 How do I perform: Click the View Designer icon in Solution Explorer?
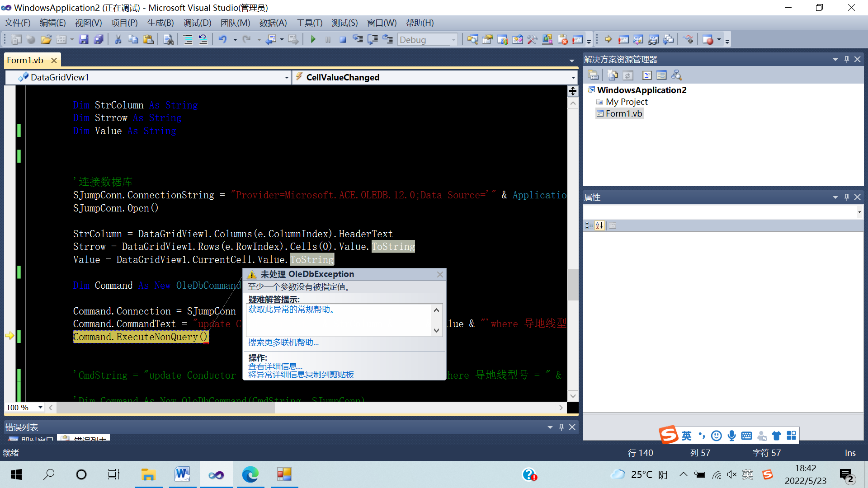(661, 75)
